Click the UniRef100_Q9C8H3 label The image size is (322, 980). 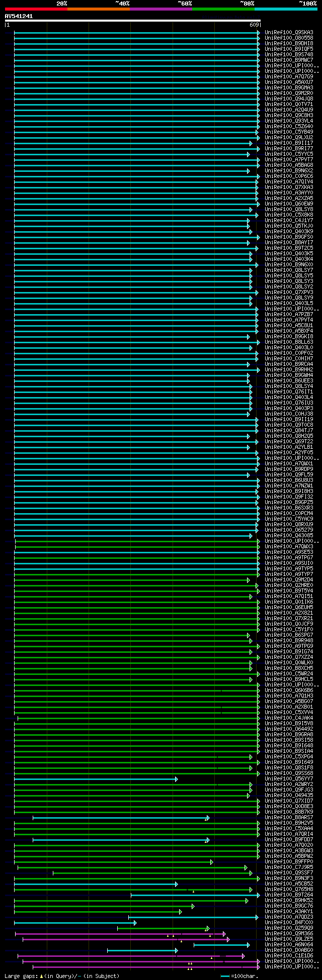click(x=289, y=115)
